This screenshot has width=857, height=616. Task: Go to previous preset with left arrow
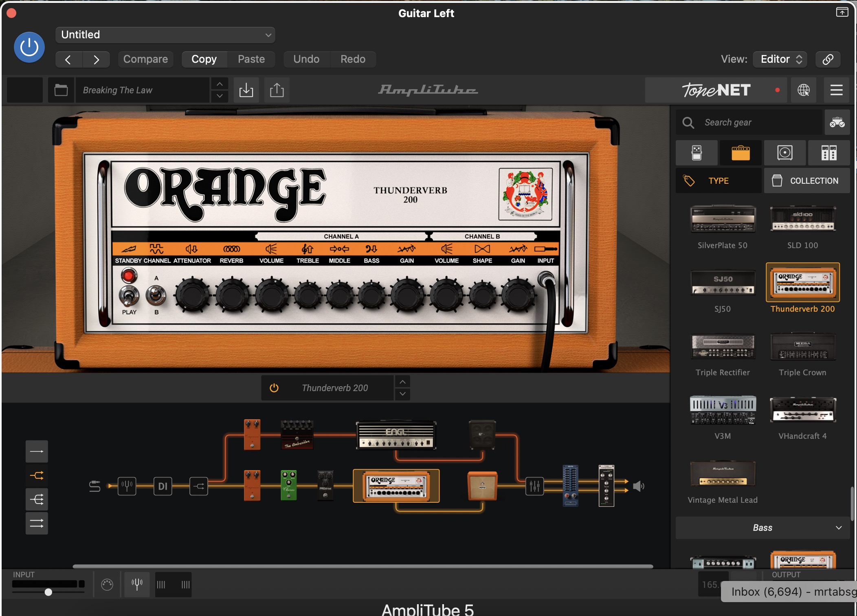coord(68,59)
